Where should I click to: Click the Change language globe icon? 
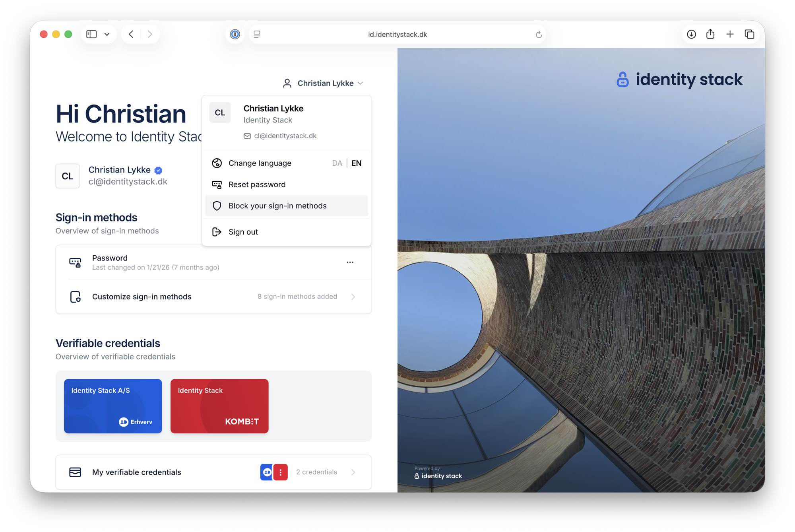click(x=217, y=163)
